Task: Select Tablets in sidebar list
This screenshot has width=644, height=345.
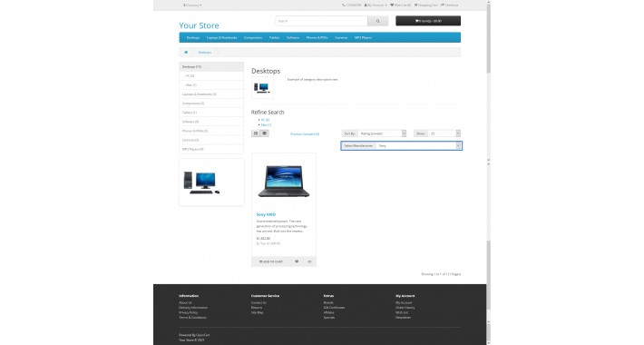Action: point(211,113)
